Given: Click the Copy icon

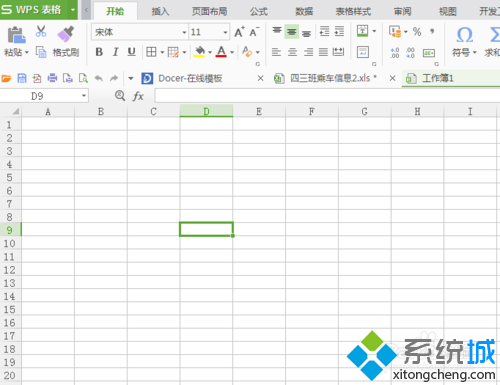Looking at the screenshot, I should [41, 52].
